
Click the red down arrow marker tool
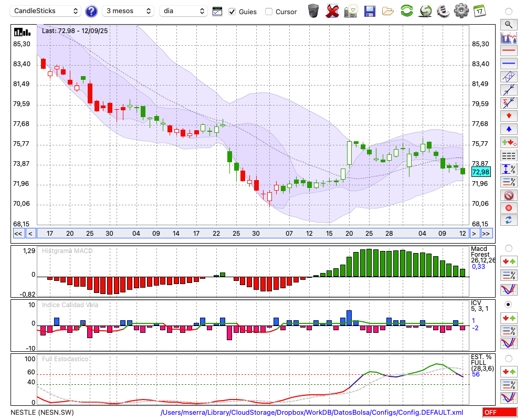509,116
